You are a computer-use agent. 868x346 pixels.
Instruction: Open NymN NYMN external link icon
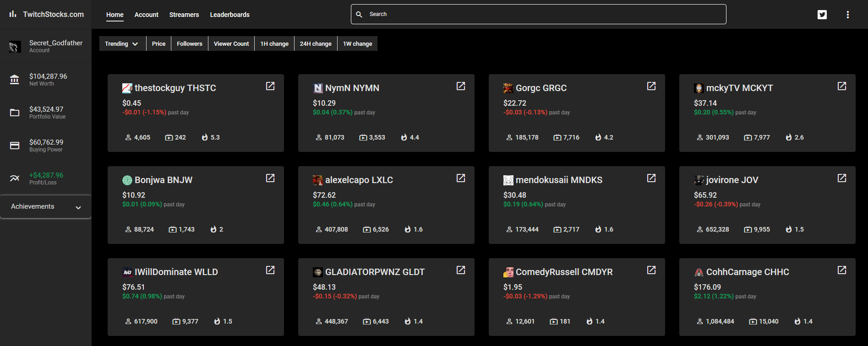tap(461, 86)
